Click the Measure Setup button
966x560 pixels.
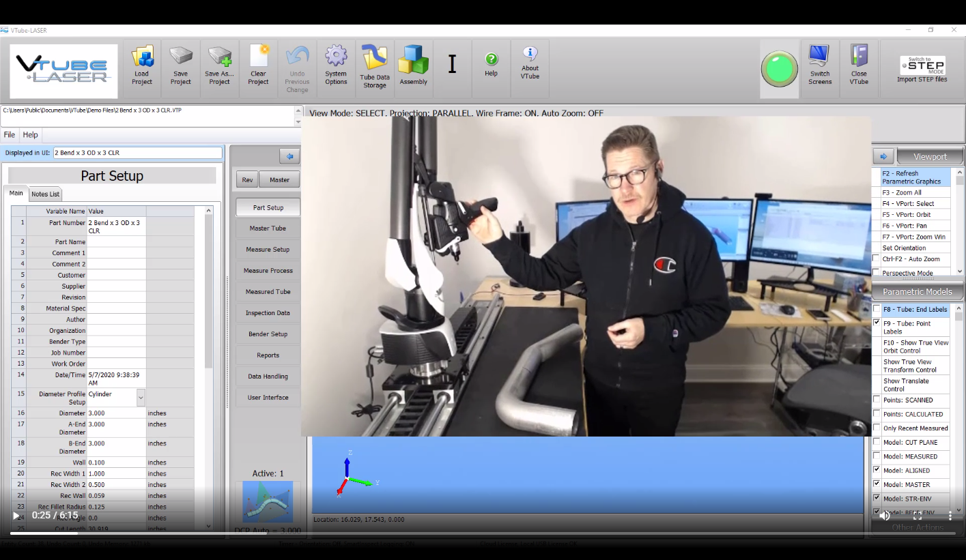[268, 250]
